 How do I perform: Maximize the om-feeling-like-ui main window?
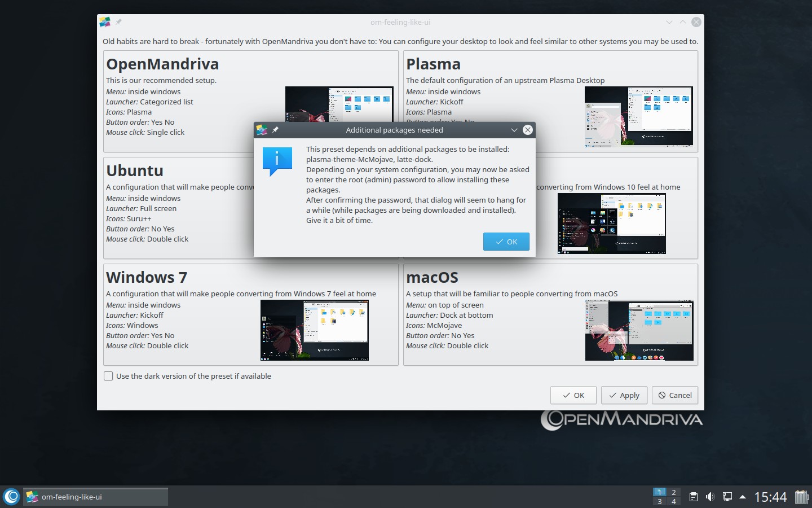click(x=682, y=22)
